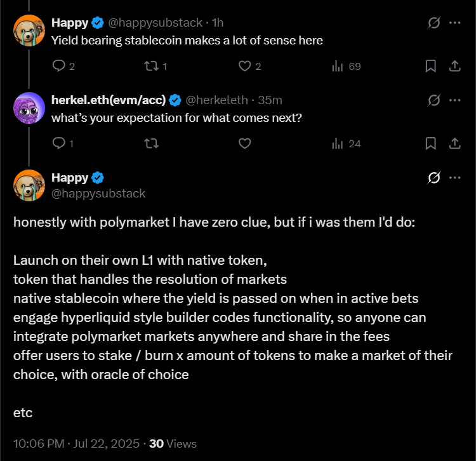Open the @herkeleth profile handle link
The height and width of the screenshot is (461, 476).
[x=216, y=100]
